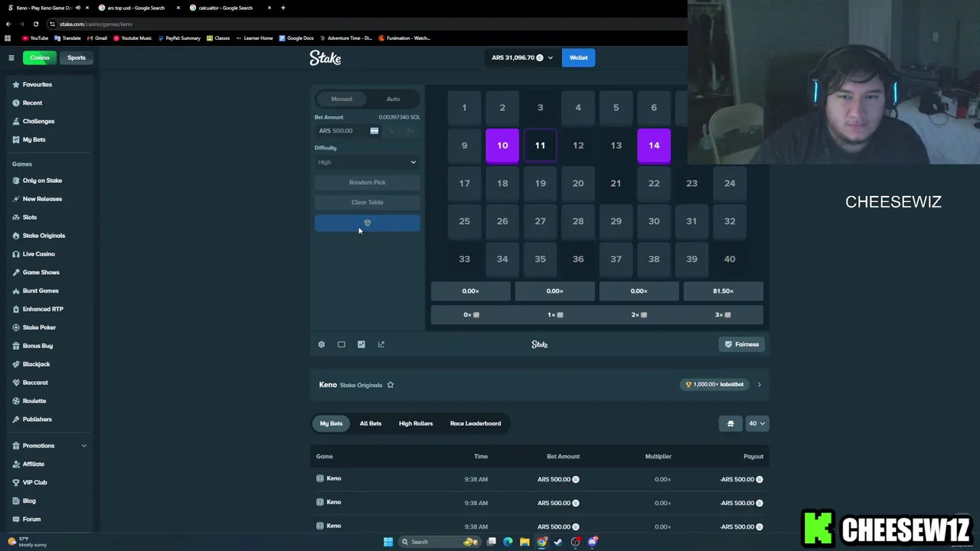The width and height of the screenshot is (980, 551).
Task: Open Favourites in sidebar
Action: 37,84
